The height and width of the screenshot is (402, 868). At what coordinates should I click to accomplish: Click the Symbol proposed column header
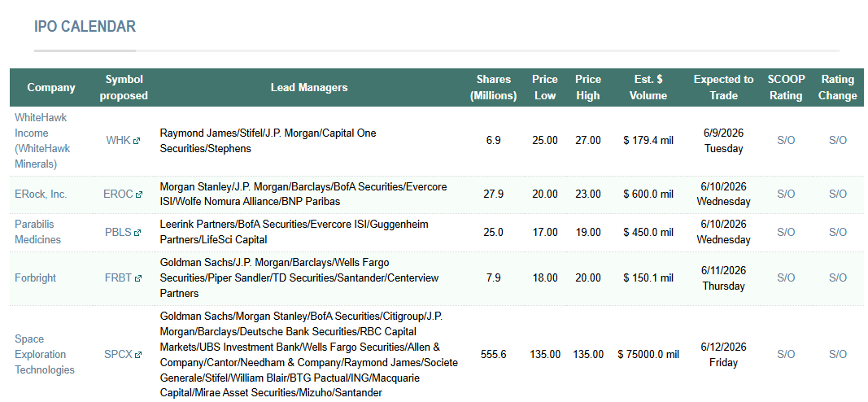[x=124, y=88]
